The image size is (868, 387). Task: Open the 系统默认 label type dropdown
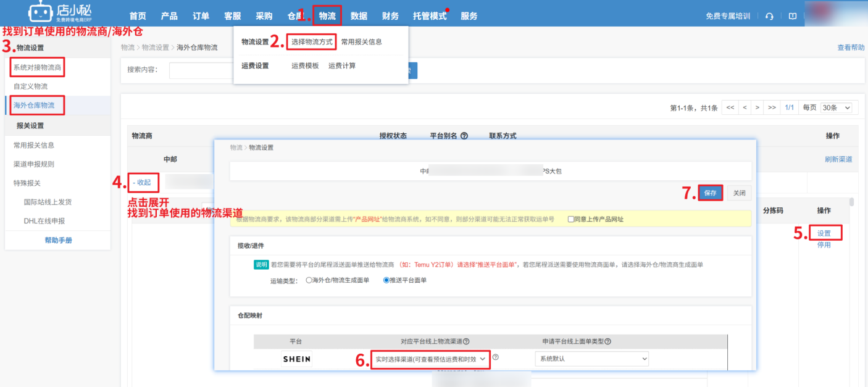(x=591, y=359)
